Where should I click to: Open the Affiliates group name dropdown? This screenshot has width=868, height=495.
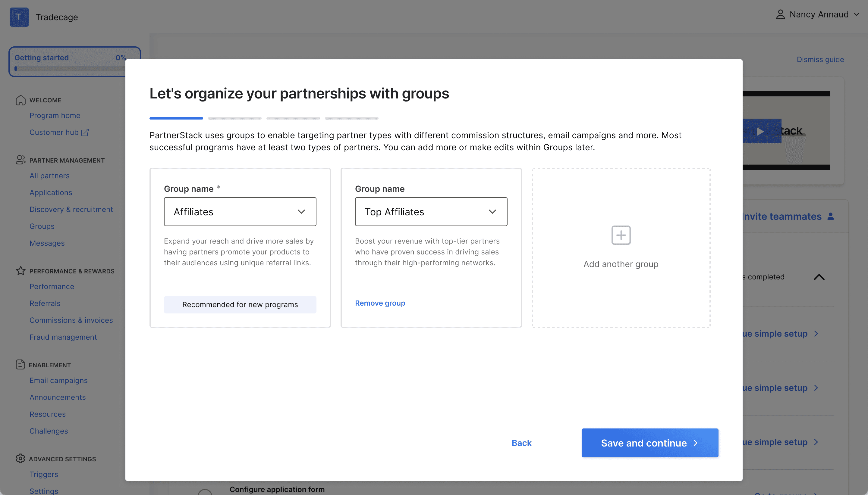[240, 211]
